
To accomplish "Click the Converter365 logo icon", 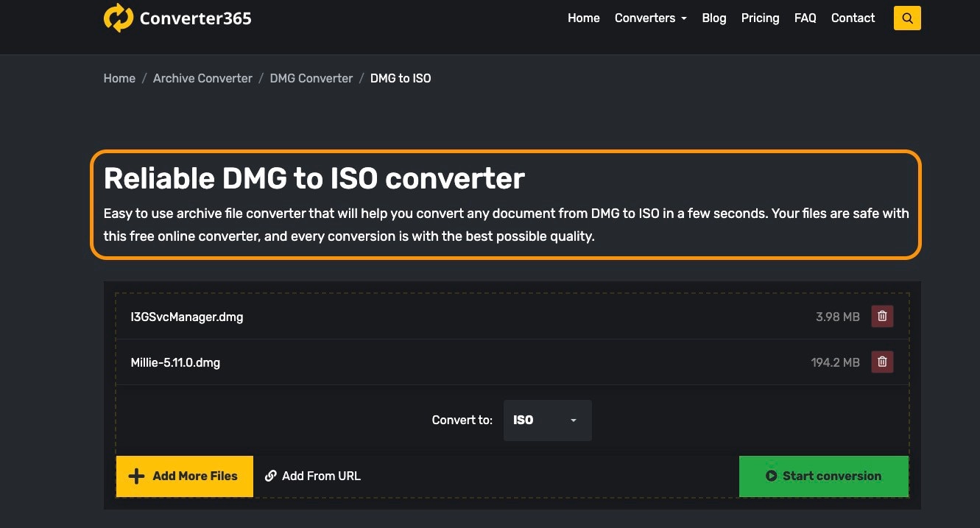I will point(118,18).
